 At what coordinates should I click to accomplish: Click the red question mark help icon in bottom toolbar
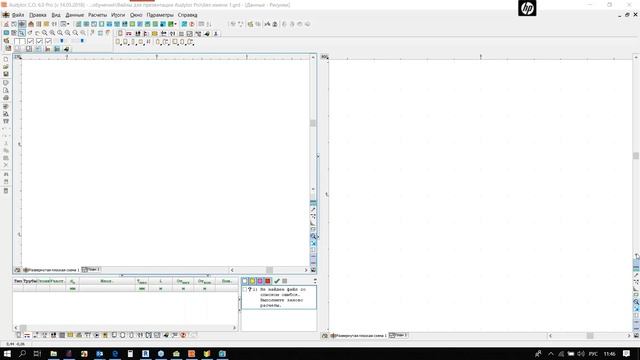click(183, 335)
